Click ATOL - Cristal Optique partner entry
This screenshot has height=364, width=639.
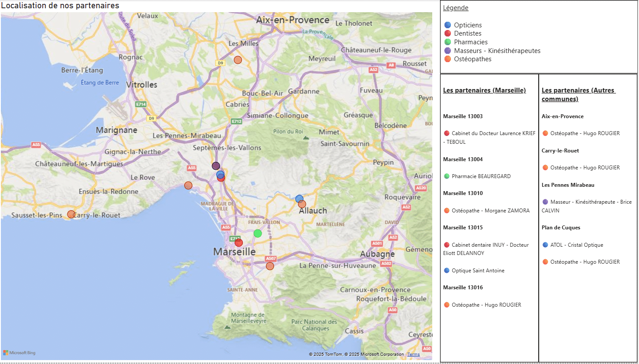coord(576,245)
